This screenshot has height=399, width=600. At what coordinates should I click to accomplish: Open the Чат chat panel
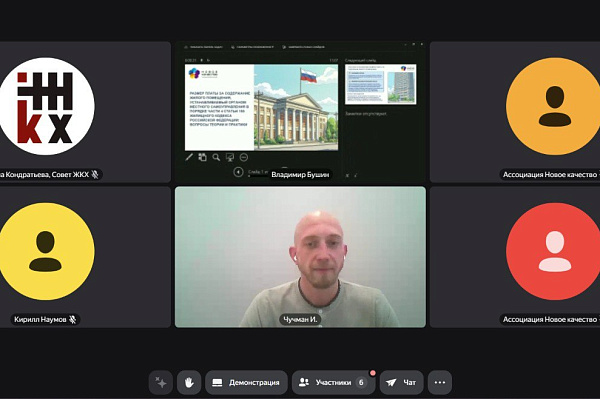coord(401,382)
